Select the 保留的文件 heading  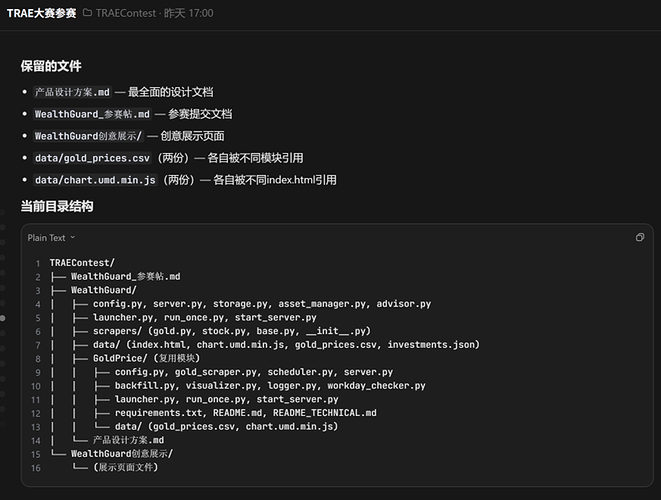[51, 66]
